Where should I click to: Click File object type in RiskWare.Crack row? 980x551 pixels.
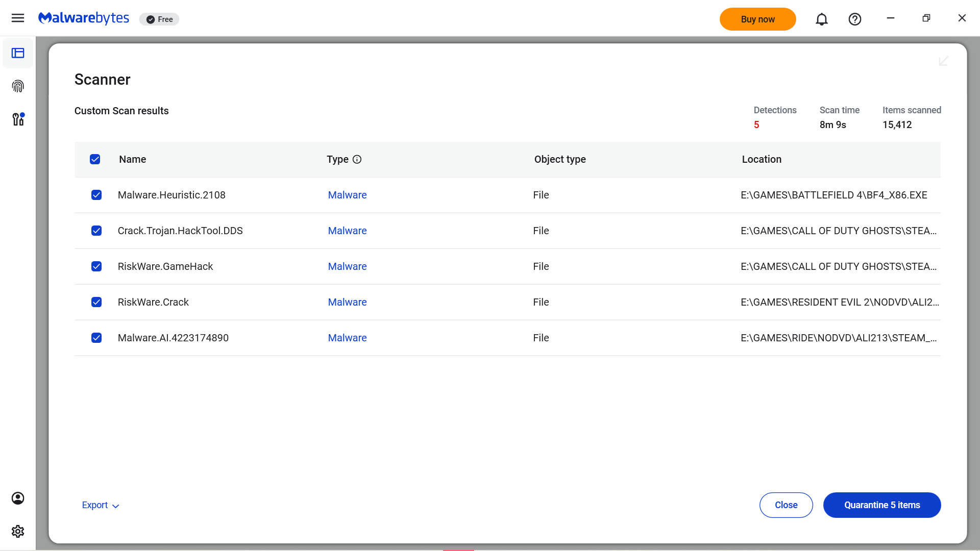(x=541, y=302)
